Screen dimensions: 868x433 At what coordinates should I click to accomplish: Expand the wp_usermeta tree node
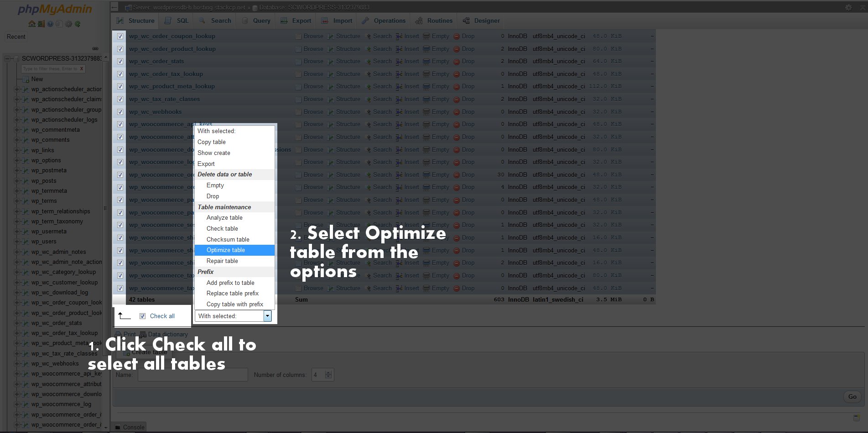pyautogui.click(x=17, y=232)
